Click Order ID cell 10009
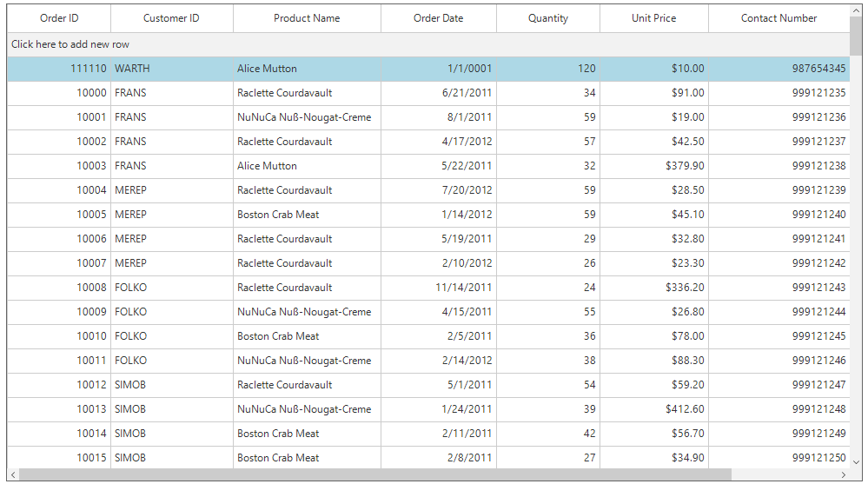The width and height of the screenshot is (868, 484). (x=59, y=312)
